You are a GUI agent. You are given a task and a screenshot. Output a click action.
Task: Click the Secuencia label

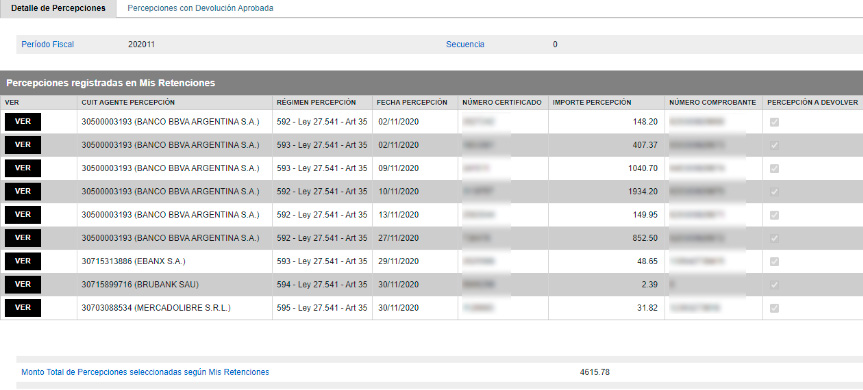465,45
